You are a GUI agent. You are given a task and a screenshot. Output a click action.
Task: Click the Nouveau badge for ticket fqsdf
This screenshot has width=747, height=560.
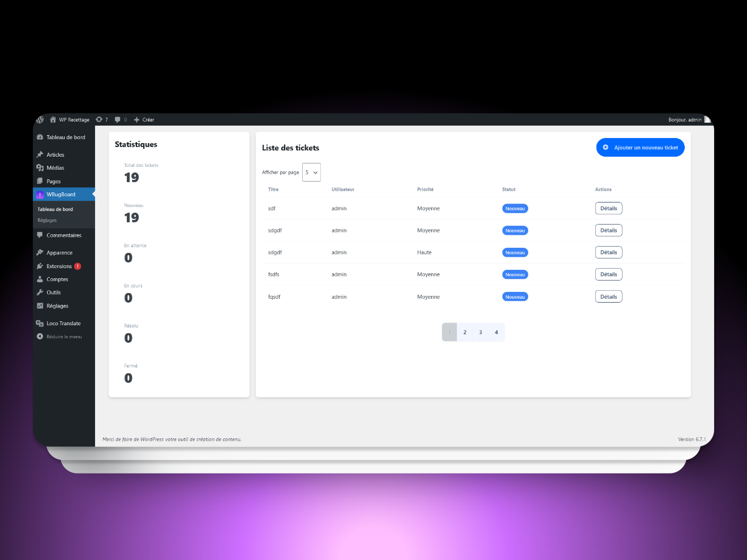(x=515, y=297)
